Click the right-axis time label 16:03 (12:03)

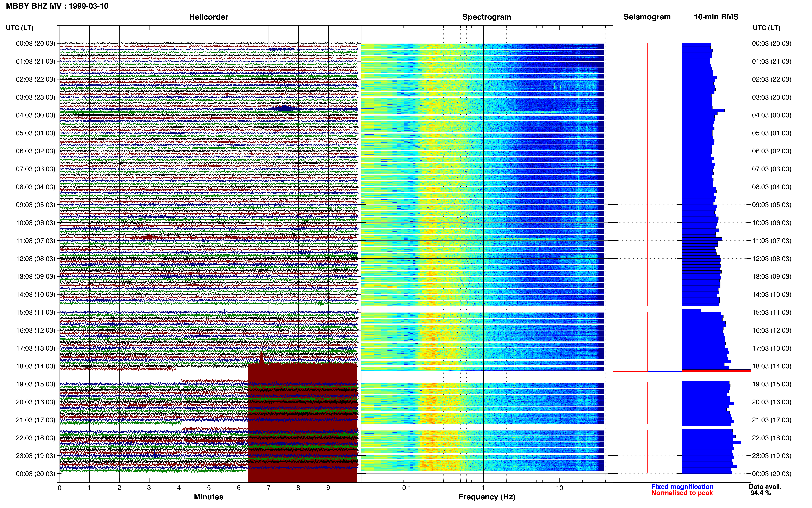click(772, 330)
